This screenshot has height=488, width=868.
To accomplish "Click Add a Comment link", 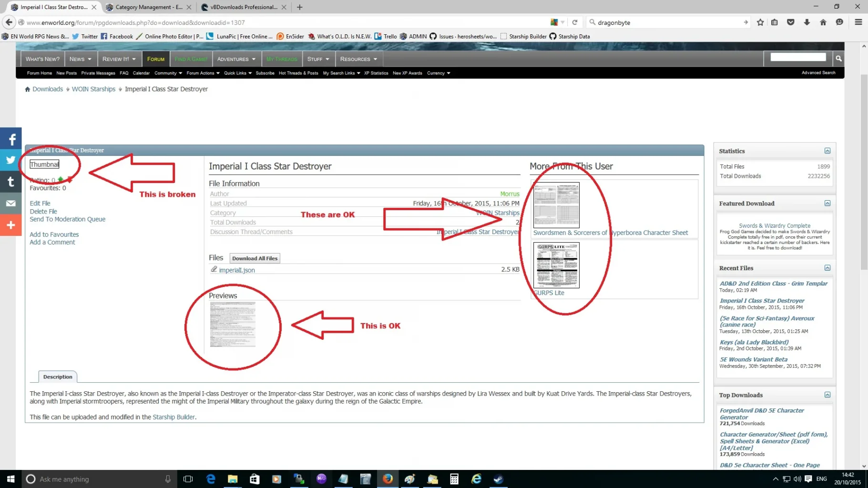I will point(52,242).
